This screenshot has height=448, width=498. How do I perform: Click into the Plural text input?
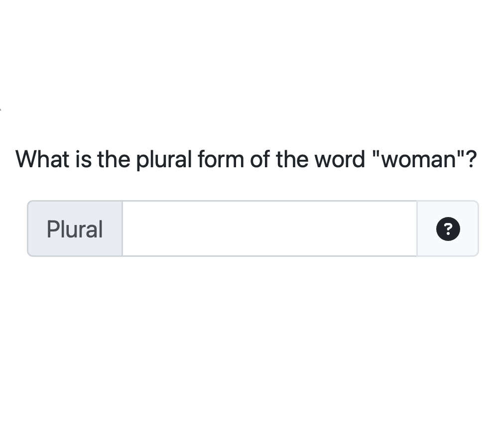pyautogui.click(x=269, y=229)
